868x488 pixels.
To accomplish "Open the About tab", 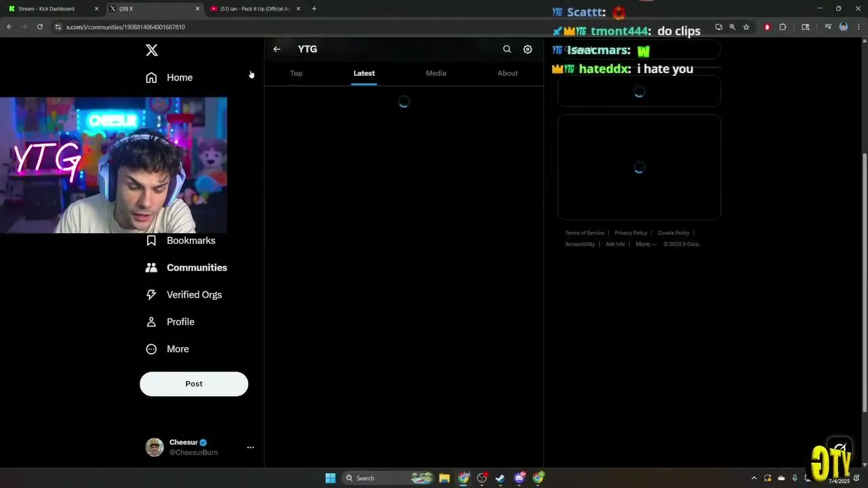I will 508,73.
